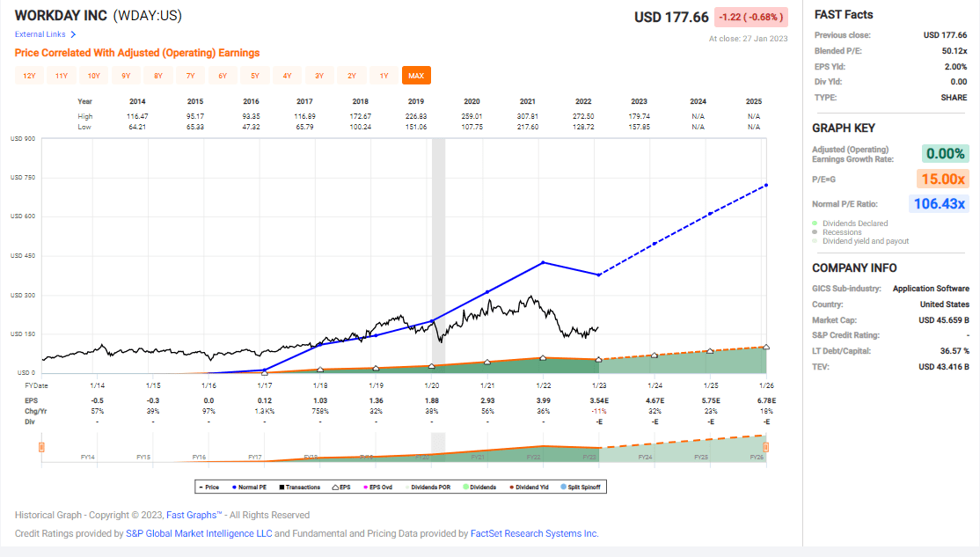Click the pink EPS Ovd legend dot
The width and height of the screenshot is (980, 557).
pyautogui.click(x=365, y=486)
